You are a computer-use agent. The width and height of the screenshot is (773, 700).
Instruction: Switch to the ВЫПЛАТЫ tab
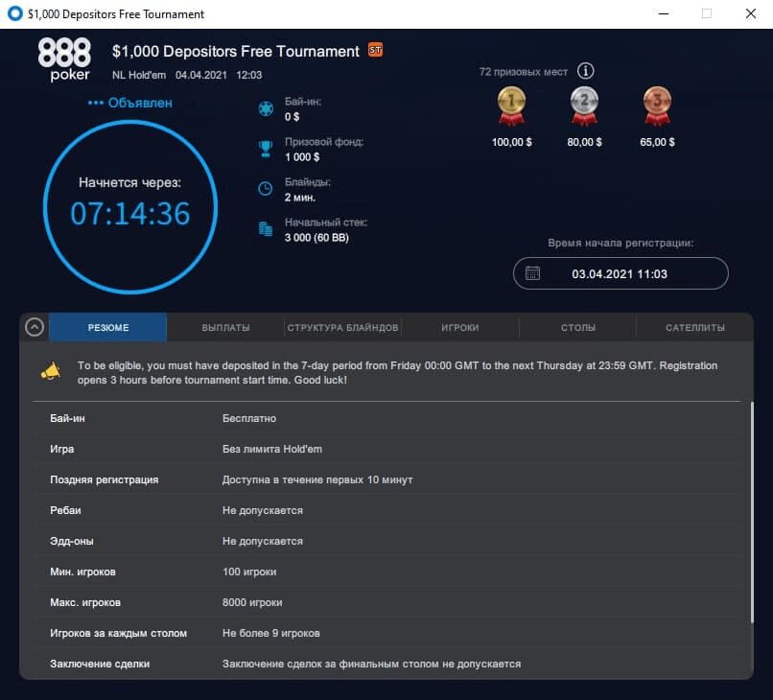coord(225,327)
